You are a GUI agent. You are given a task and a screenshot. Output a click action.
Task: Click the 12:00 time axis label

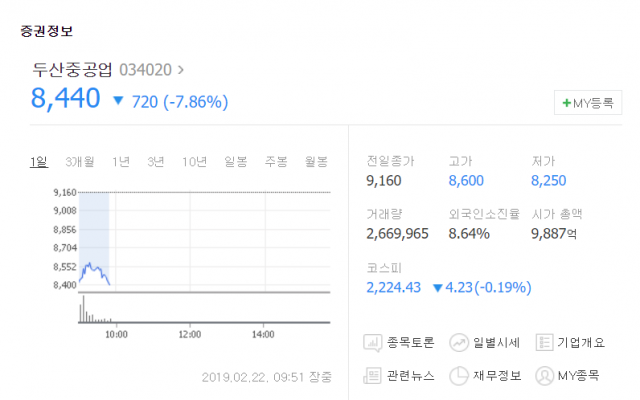pyautogui.click(x=190, y=335)
